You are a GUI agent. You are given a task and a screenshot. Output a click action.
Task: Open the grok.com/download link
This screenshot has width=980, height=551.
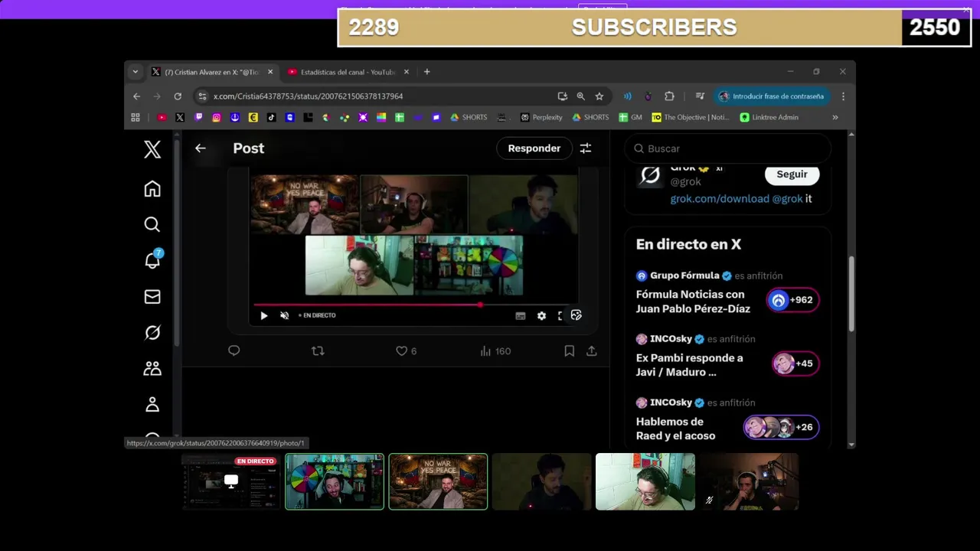click(x=720, y=198)
